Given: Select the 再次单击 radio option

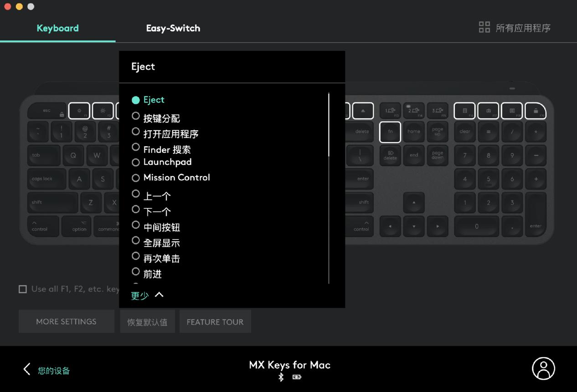Looking at the screenshot, I should 135,256.
